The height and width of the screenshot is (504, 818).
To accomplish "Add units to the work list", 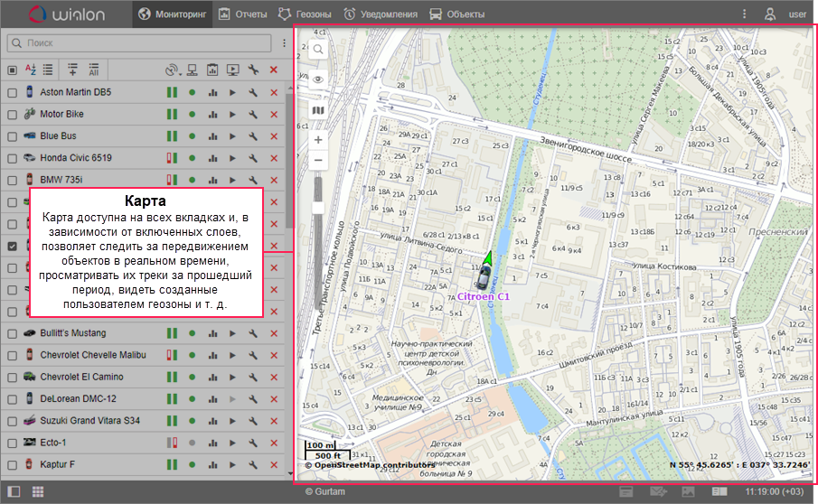I will pyautogui.click(x=73, y=70).
